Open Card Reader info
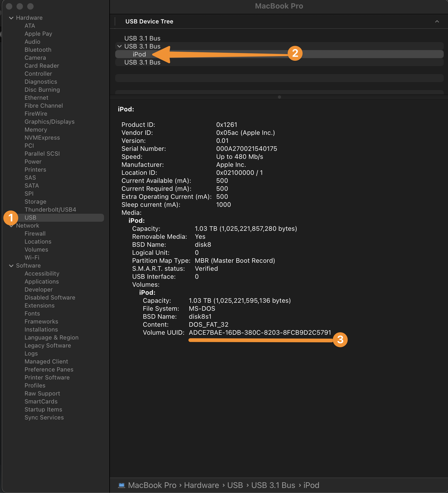The width and height of the screenshot is (448, 493). point(42,66)
